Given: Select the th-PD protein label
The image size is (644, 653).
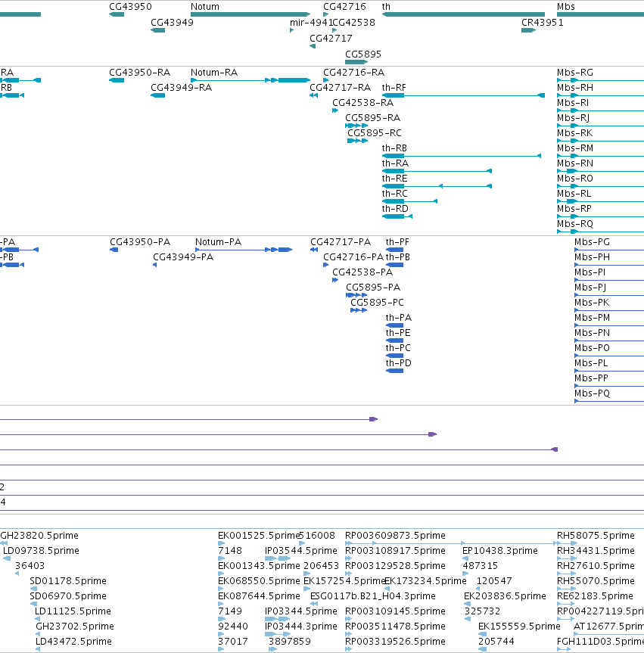Looking at the screenshot, I should pos(399,362).
